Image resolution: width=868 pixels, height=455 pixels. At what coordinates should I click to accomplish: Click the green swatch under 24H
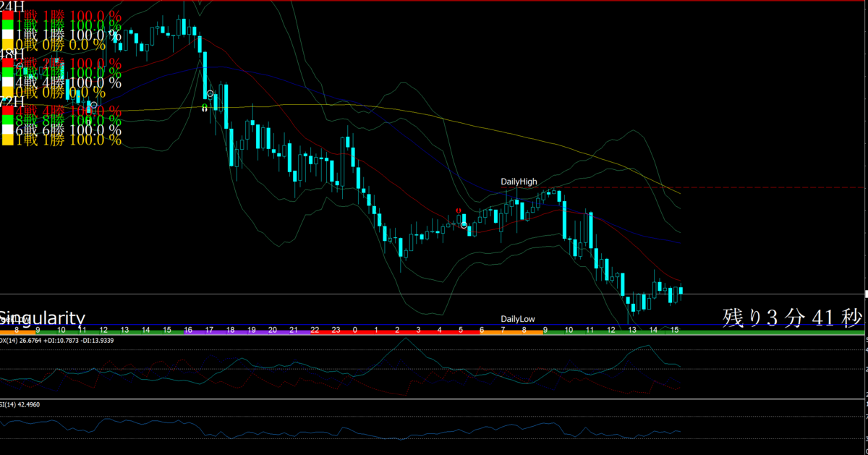(x=6, y=25)
